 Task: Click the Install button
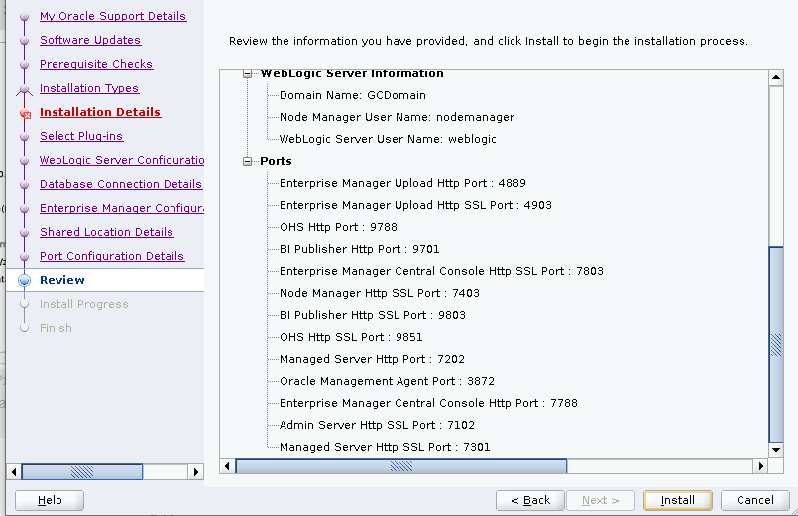[677, 500]
